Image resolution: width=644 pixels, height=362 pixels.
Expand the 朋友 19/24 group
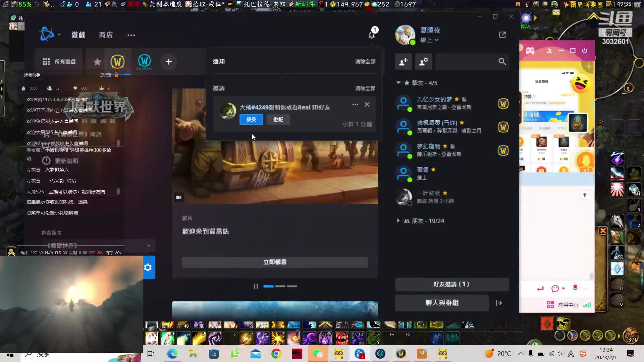pyautogui.click(x=398, y=221)
